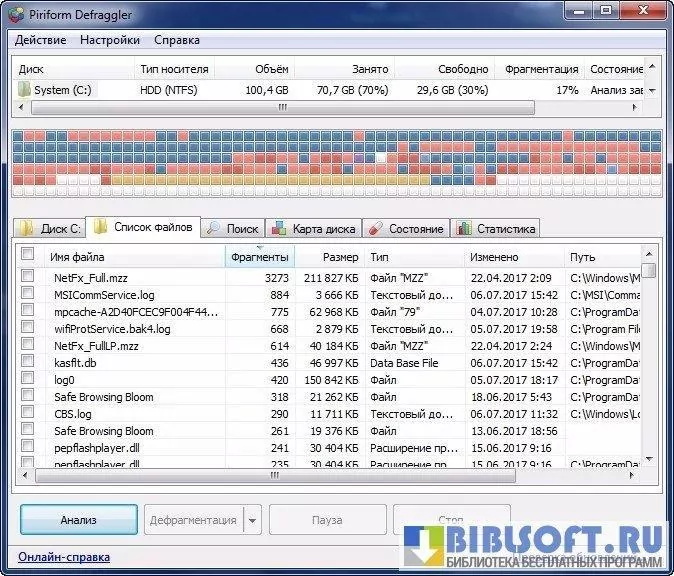Click the Карта диска tab icon
The width and height of the screenshot is (674, 576).
coord(279,228)
